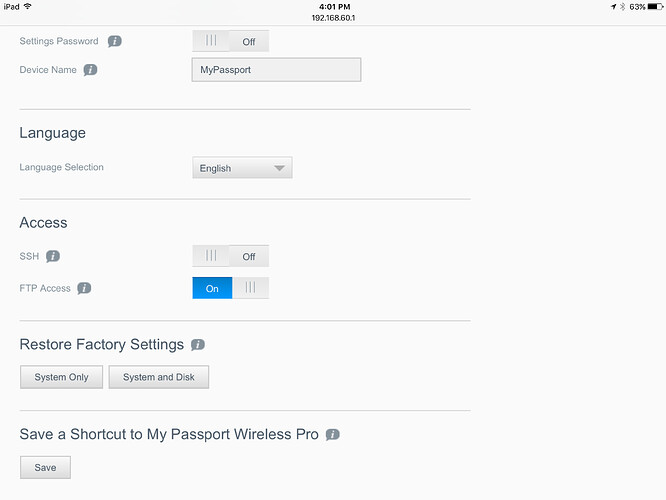The image size is (666, 500).
Task: Click the info icon next to SSH
Action: (53, 256)
